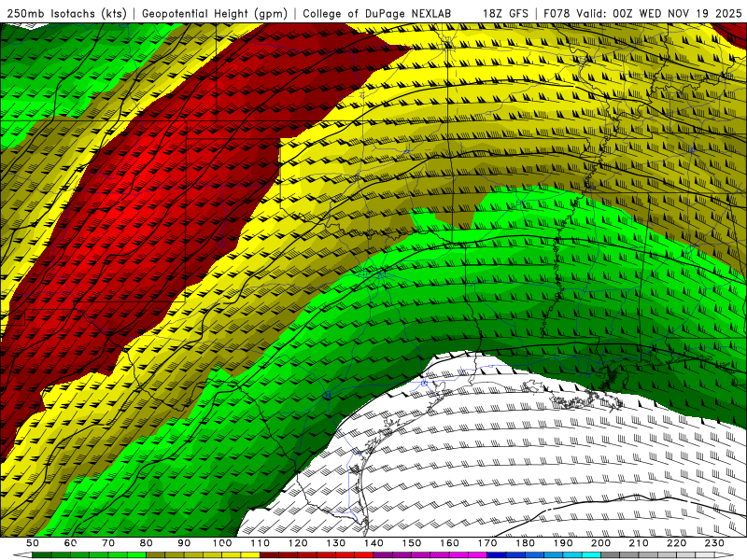Image resolution: width=747 pixels, height=560 pixels.
Task: Pick the dark gray swatch just after 200
Action: coord(611,554)
